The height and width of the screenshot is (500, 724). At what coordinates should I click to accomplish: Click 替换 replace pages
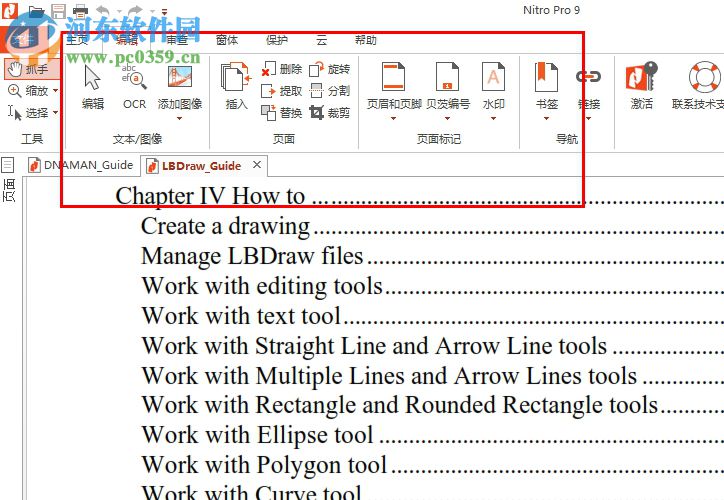tap(282, 113)
